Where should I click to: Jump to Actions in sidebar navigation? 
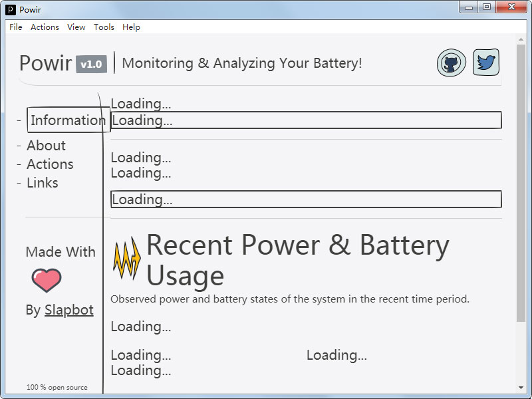(x=50, y=164)
